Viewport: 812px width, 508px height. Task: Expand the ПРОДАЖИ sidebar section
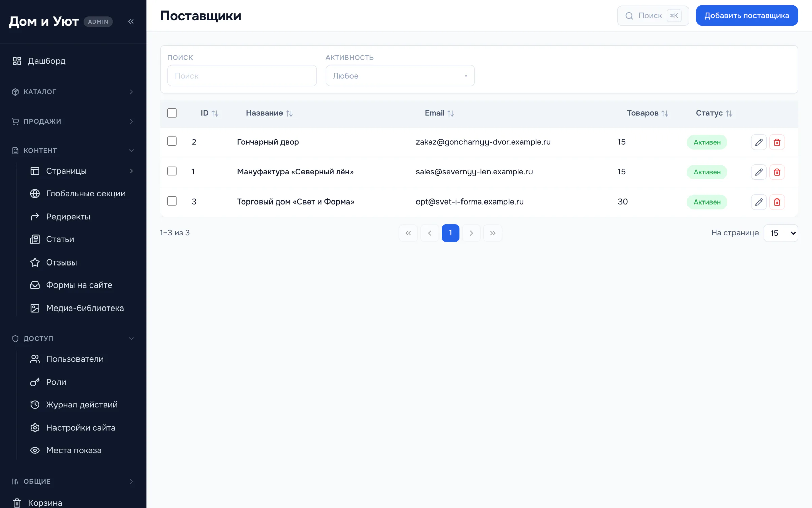[73, 121]
